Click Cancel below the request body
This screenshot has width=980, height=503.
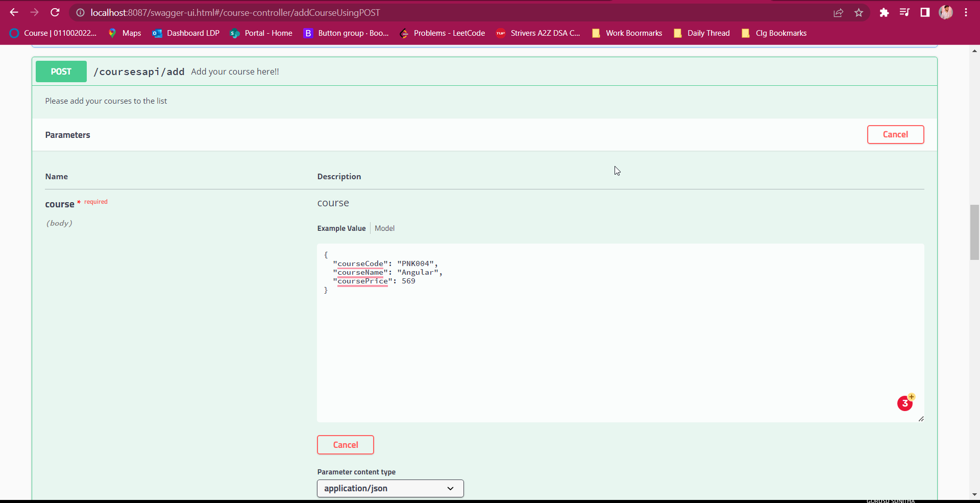345,444
